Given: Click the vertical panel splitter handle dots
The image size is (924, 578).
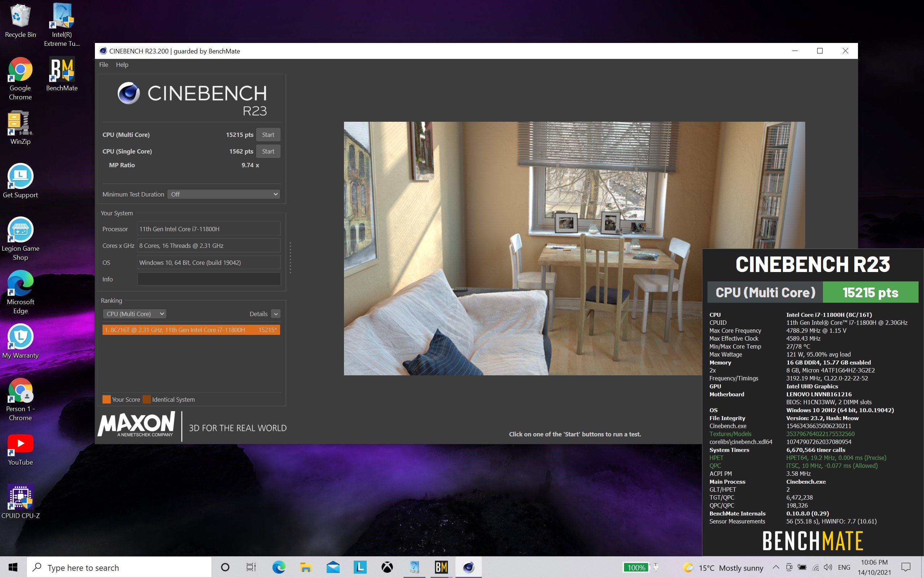Looking at the screenshot, I should tap(290, 258).
